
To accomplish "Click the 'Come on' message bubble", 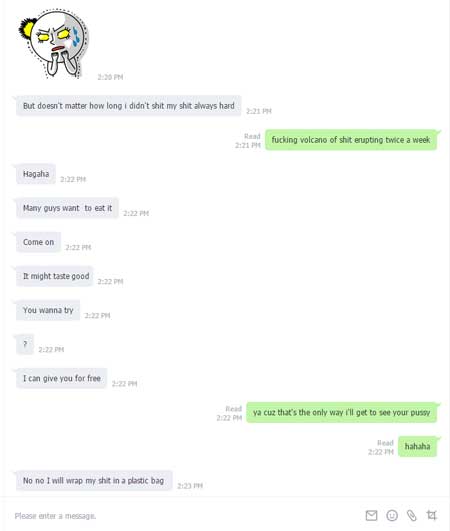I will point(38,242).
